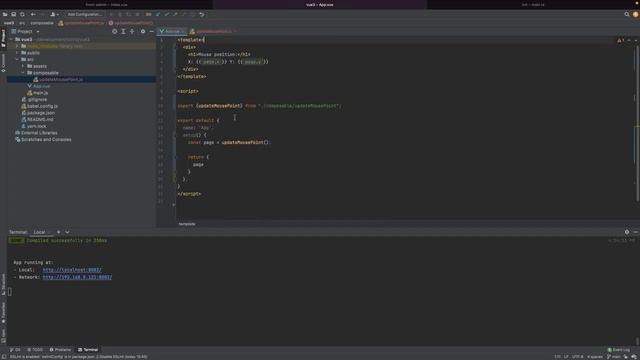
Task: Click Expand All icon in Project panel
Action: 123,31
